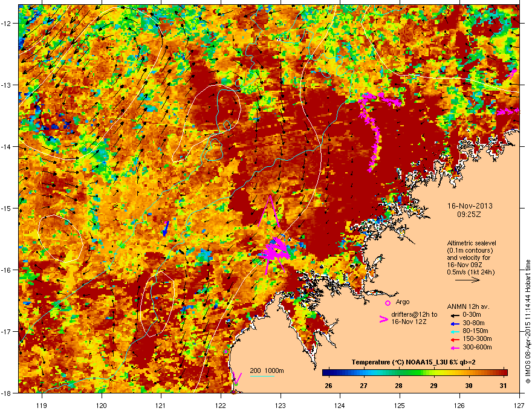This screenshot has width=532, height=411.
Task: Click the dark blue 26°C end of colorbar
Action: pyautogui.click(x=326, y=373)
